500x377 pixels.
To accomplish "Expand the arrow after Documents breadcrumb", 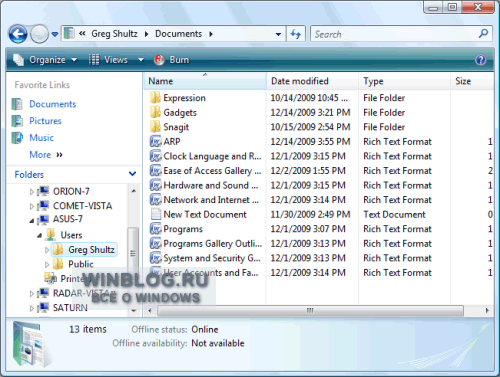I will tap(211, 34).
